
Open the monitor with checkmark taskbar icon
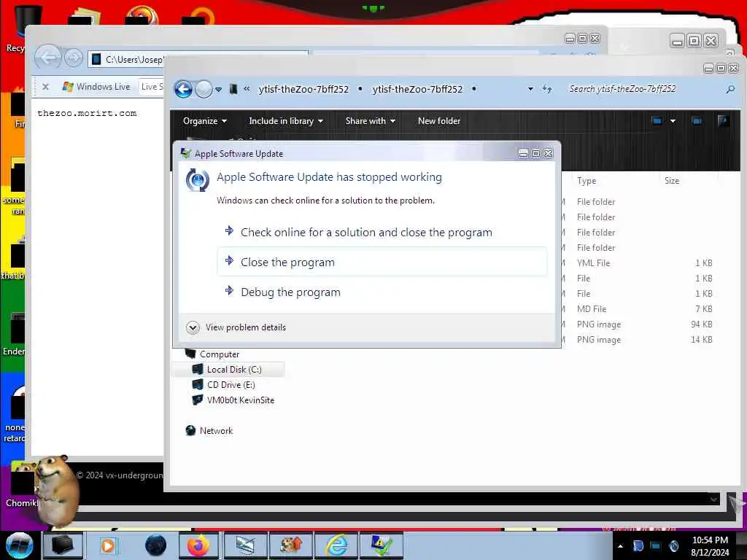[381, 545]
